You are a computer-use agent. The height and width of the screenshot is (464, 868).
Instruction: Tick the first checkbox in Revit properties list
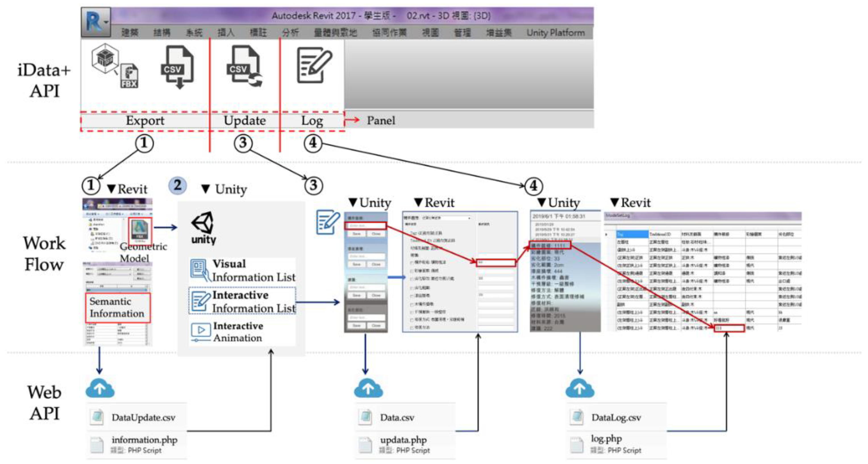click(x=412, y=262)
